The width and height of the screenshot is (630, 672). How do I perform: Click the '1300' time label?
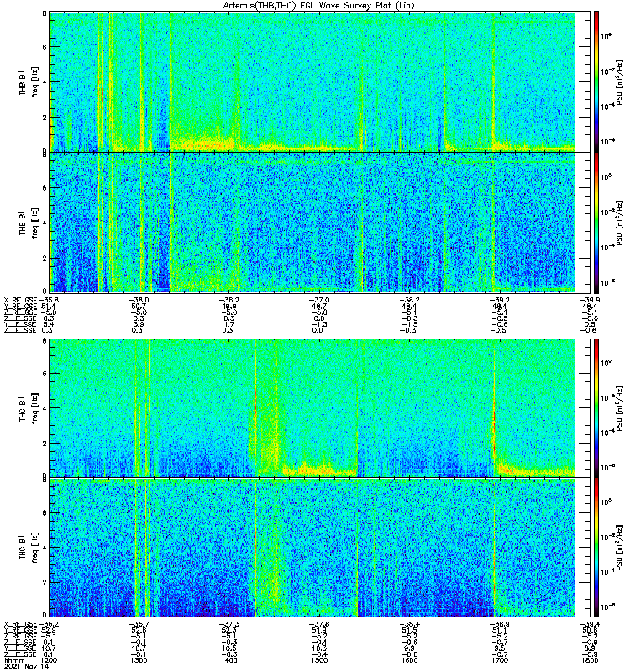coord(138,660)
